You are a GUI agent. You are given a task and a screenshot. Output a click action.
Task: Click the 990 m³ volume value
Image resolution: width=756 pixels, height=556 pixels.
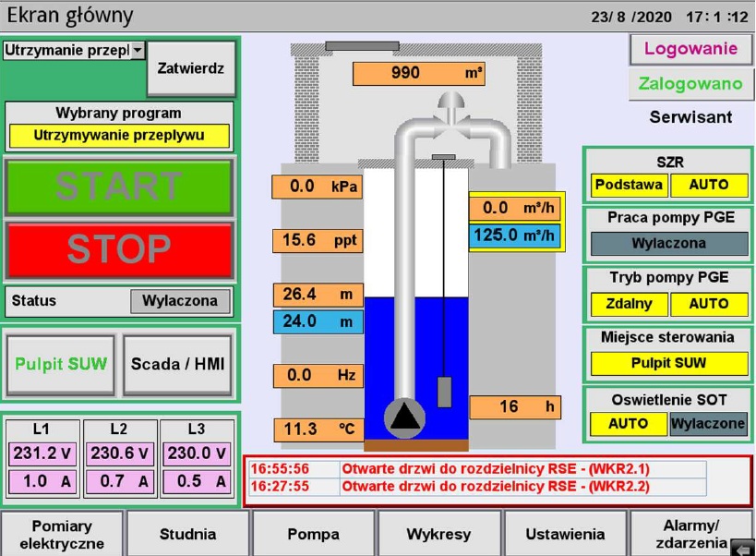(418, 73)
